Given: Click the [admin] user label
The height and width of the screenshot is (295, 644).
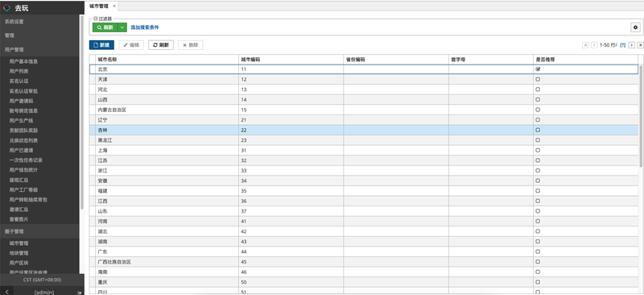Looking at the screenshot, I should pos(43,292).
